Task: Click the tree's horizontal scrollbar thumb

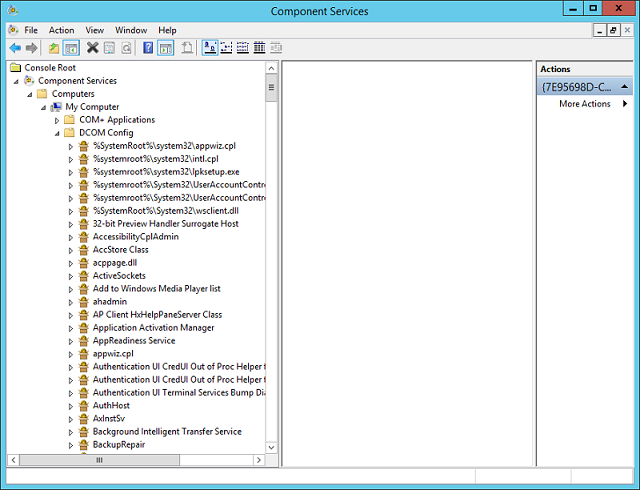Action: coord(100,460)
